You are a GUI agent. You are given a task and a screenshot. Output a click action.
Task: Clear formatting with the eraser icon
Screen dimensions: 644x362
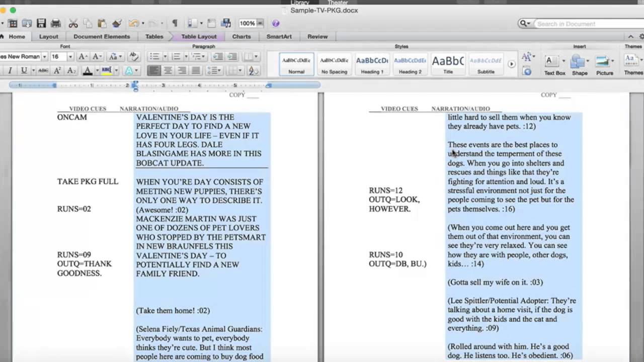[133, 56]
